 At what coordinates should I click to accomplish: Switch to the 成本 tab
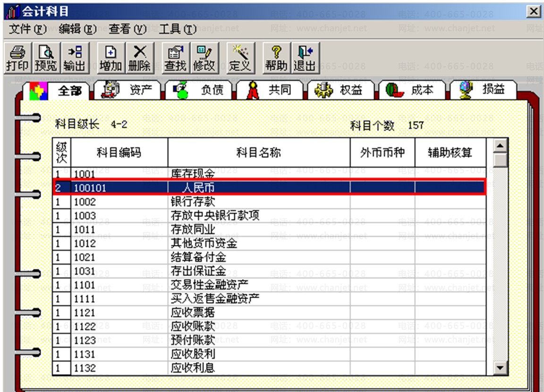pos(411,91)
